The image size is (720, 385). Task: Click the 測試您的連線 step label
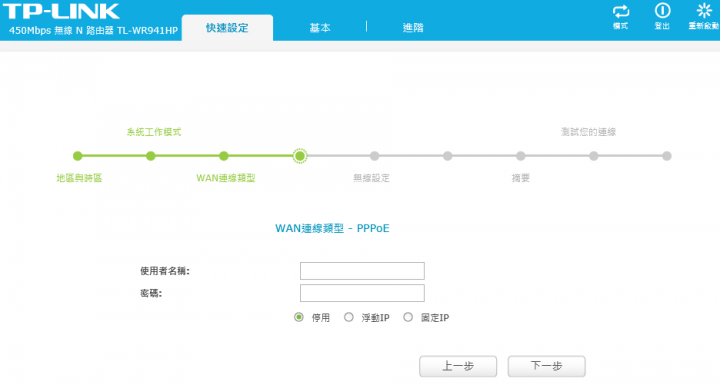point(588,132)
